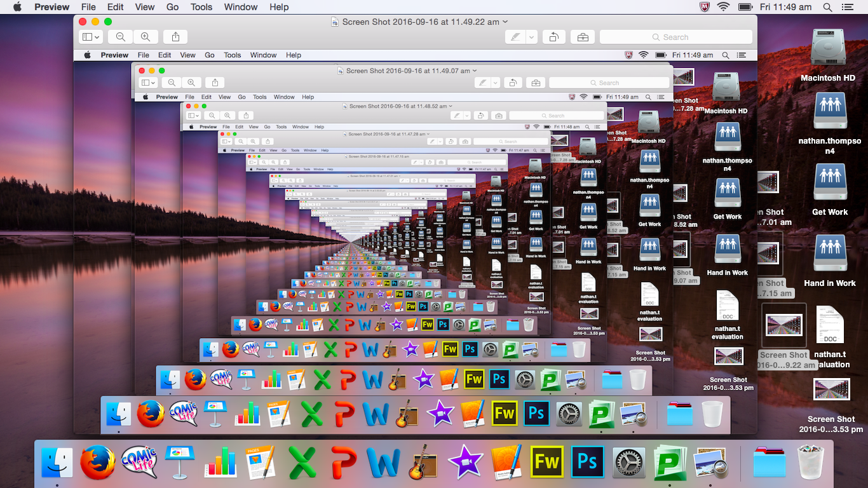Open the Window menu in the system menu bar
The width and height of the screenshot is (868, 488).
click(241, 7)
